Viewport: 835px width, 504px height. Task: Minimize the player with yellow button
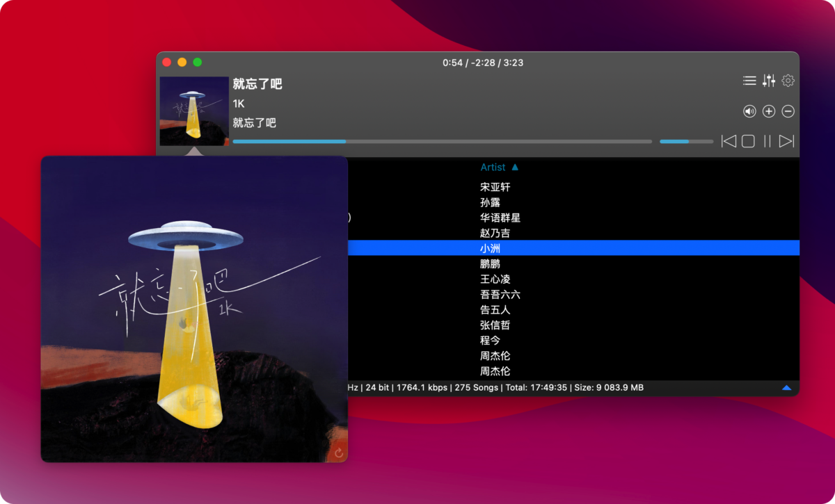pyautogui.click(x=182, y=63)
